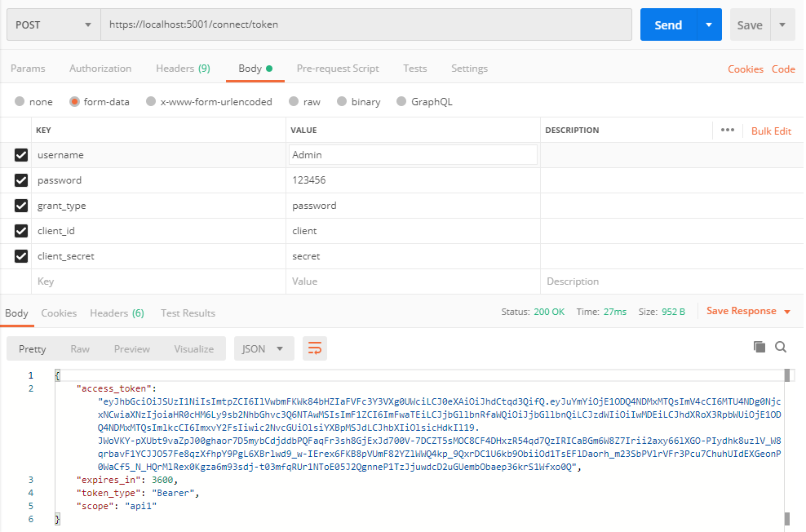Image resolution: width=806 pixels, height=532 pixels.
Task: Uncheck the username parameter checkbox
Action: tap(21, 155)
